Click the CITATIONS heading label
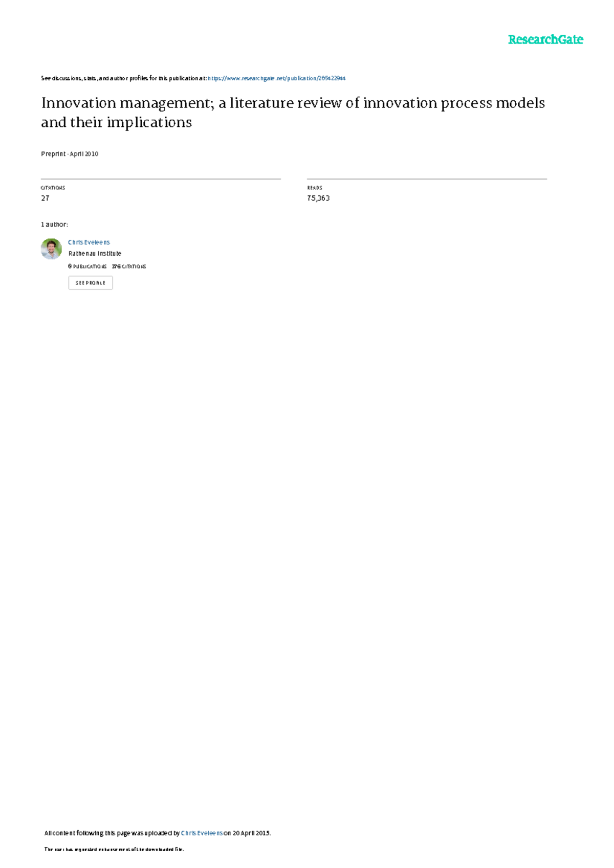The image size is (614, 868). point(53,188)
